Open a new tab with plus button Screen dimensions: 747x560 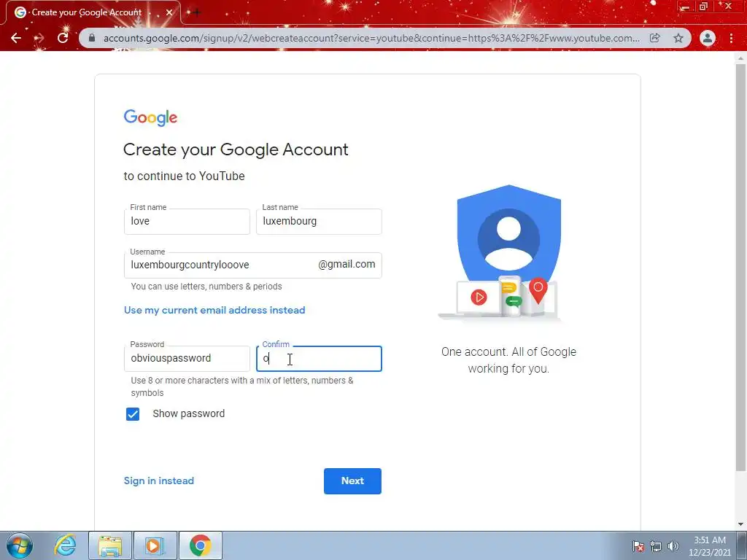(x=196, y=12)
